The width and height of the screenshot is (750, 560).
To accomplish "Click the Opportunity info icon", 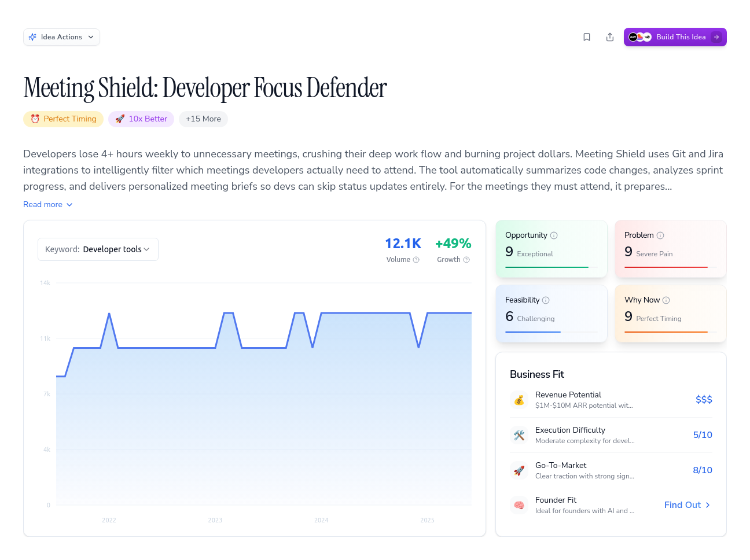I will click(x=554, y=235).
